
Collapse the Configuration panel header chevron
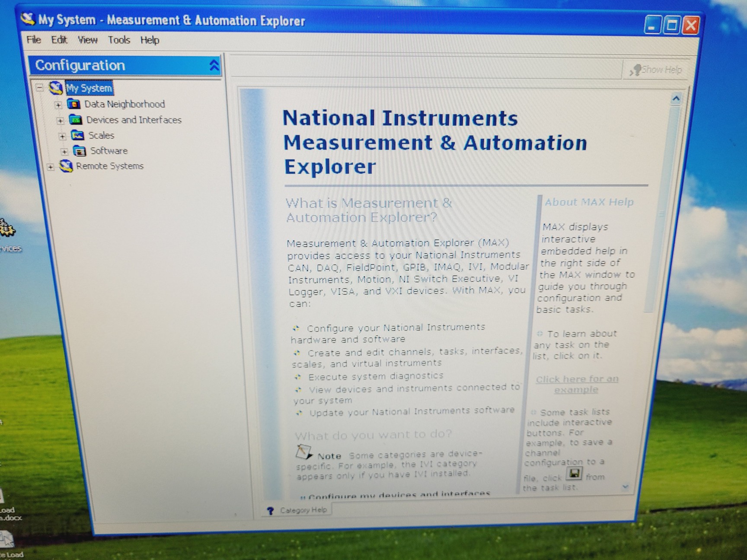(x=214, y=66)
